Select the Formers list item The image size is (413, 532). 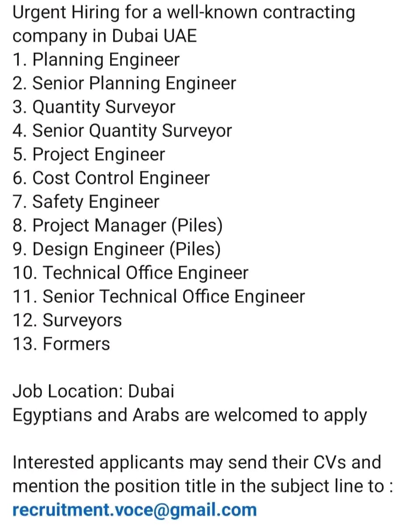61,344
